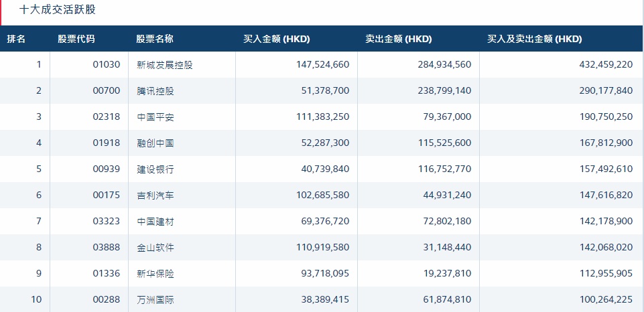Click the 排名 column header
644x312 pixels.
[x=16, y=39]
